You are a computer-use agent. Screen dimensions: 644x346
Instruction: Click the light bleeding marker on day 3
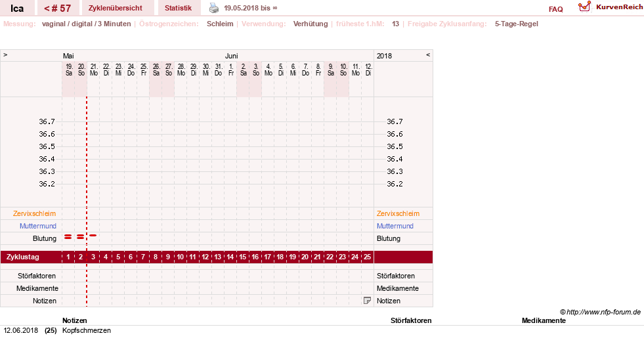(x=93, y=236)
